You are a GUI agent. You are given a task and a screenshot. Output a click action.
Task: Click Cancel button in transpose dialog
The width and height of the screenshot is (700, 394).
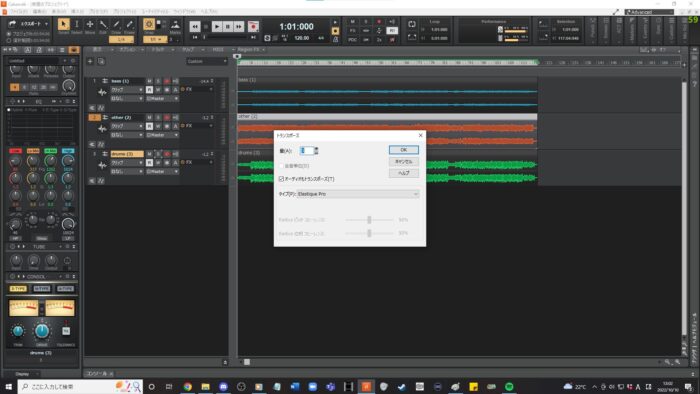tap(404, 162)
